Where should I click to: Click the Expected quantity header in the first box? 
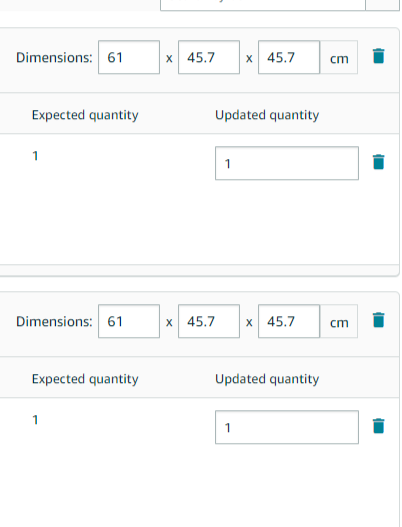[85, 115]
